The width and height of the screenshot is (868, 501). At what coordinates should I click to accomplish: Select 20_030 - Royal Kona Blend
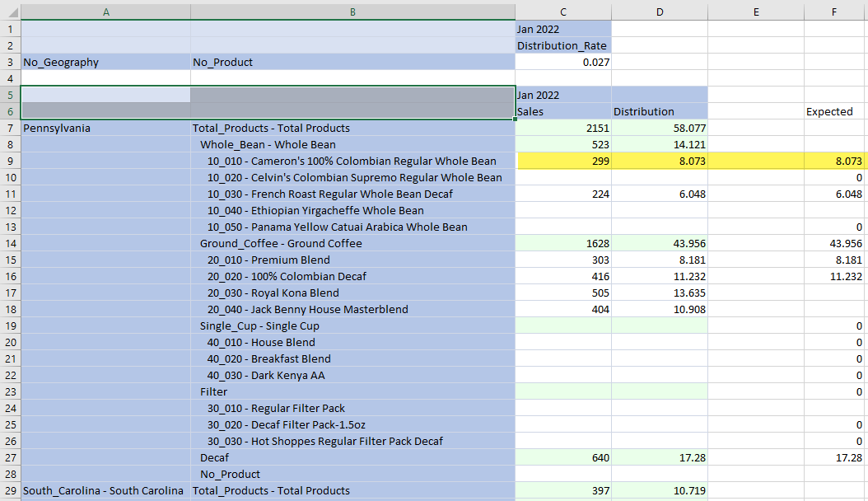point(352,293)
